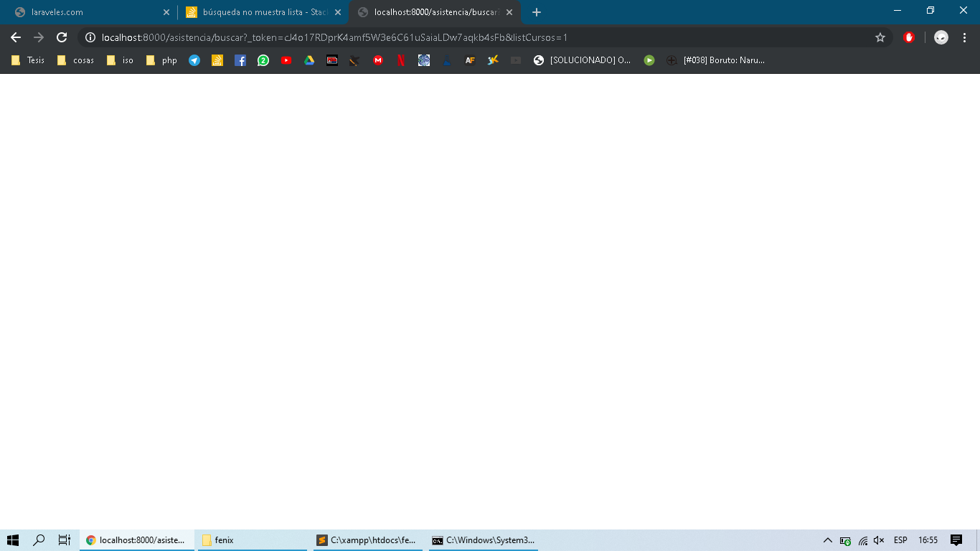980x551 pixels.
Task: Open the YouTube bookmark
Action: tap(286, 60)
